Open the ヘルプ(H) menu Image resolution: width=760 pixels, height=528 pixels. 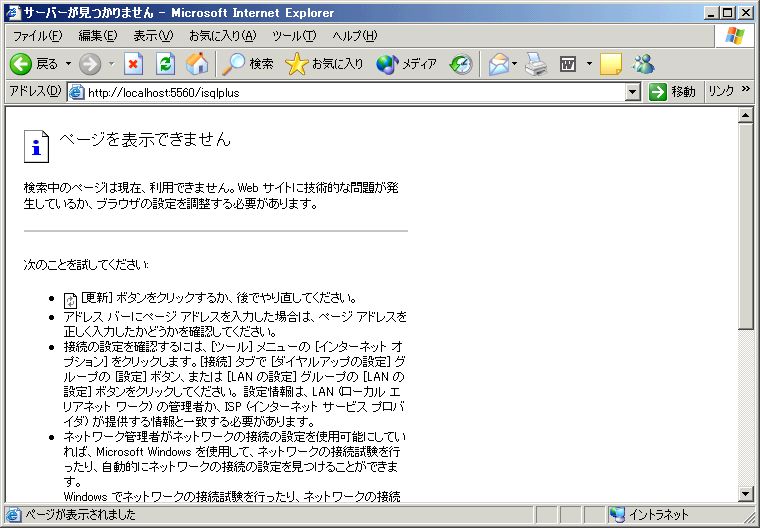click(355, 36)
